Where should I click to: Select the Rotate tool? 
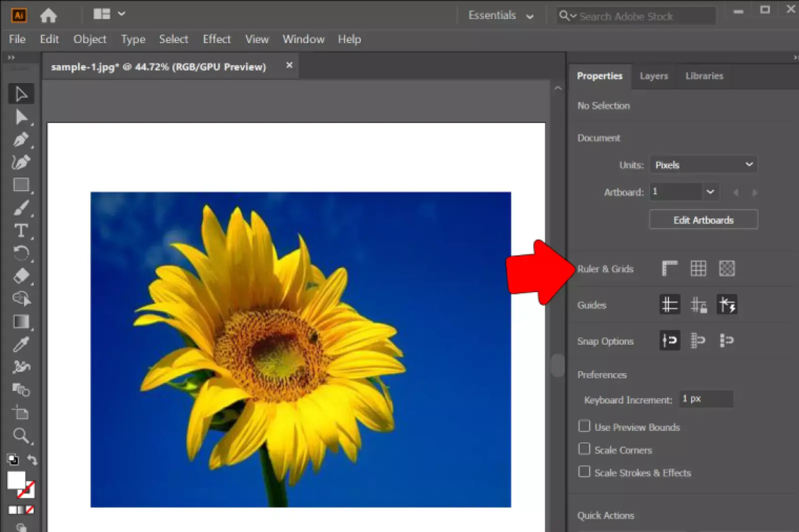click(x=21, y=253)
